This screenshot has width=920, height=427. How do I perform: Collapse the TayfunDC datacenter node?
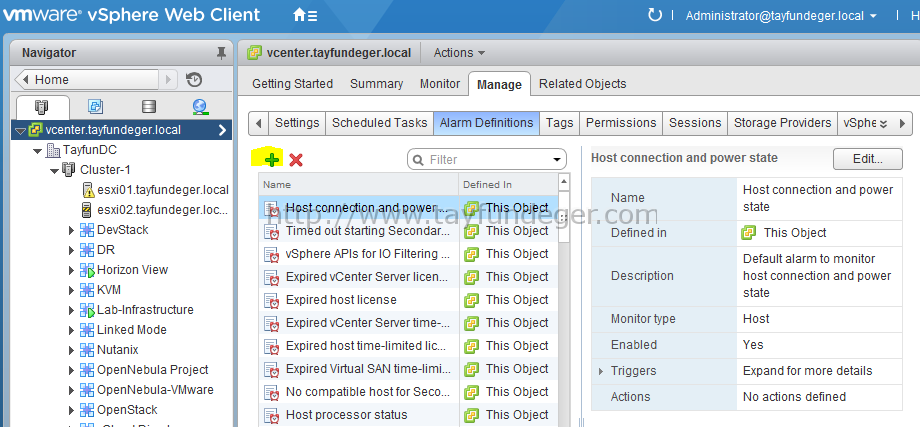[38, 151]
